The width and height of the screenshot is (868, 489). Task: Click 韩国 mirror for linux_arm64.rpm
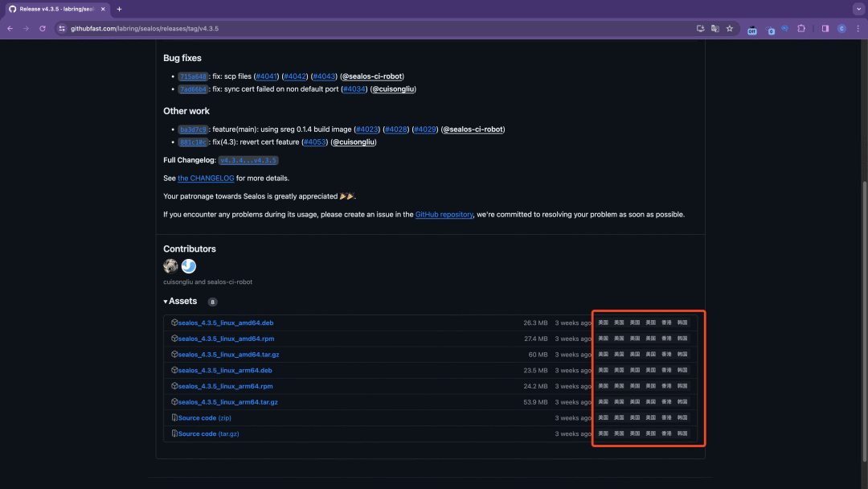point(682,386)
